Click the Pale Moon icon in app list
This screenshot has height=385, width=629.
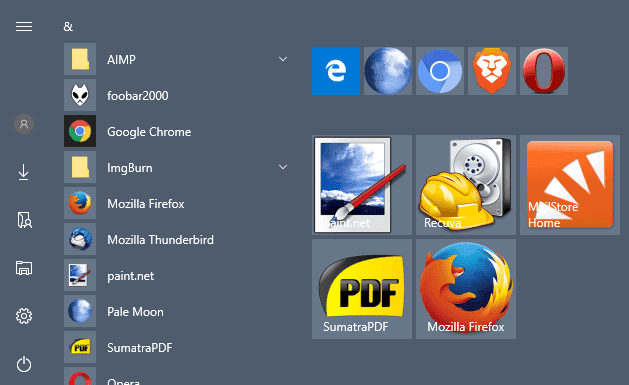coord(80,311)
